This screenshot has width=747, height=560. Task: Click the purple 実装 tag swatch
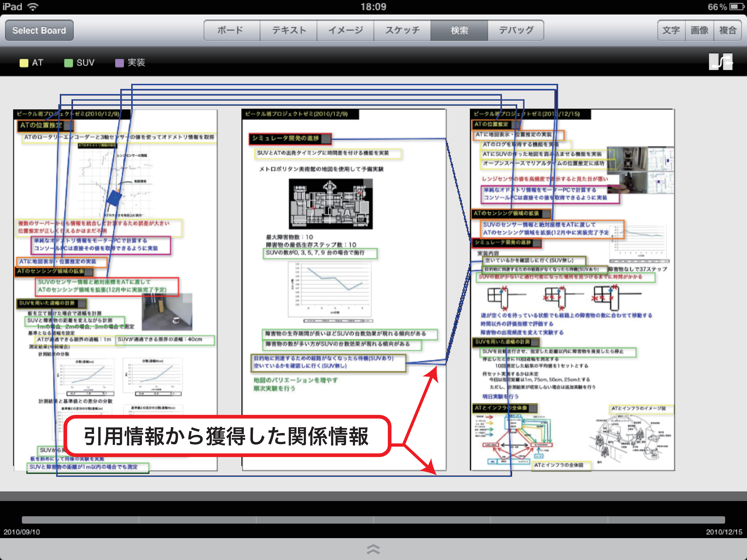[x=120, y=63]
